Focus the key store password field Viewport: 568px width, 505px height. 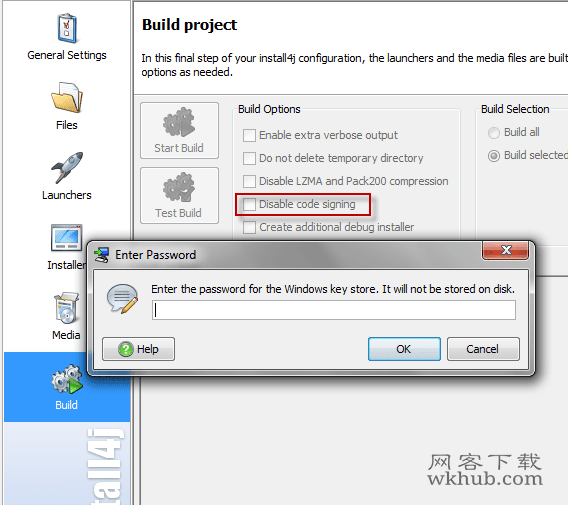(x=334, y=310)
